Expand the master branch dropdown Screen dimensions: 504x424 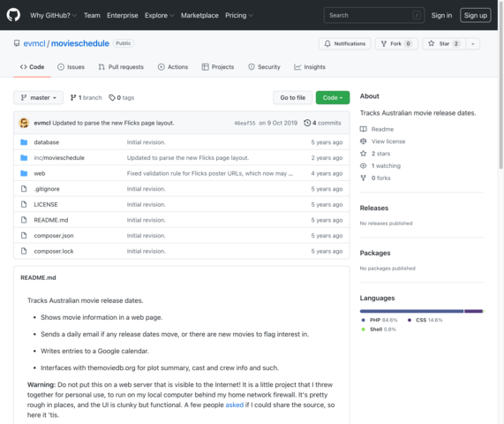click(x=38, y=97)
